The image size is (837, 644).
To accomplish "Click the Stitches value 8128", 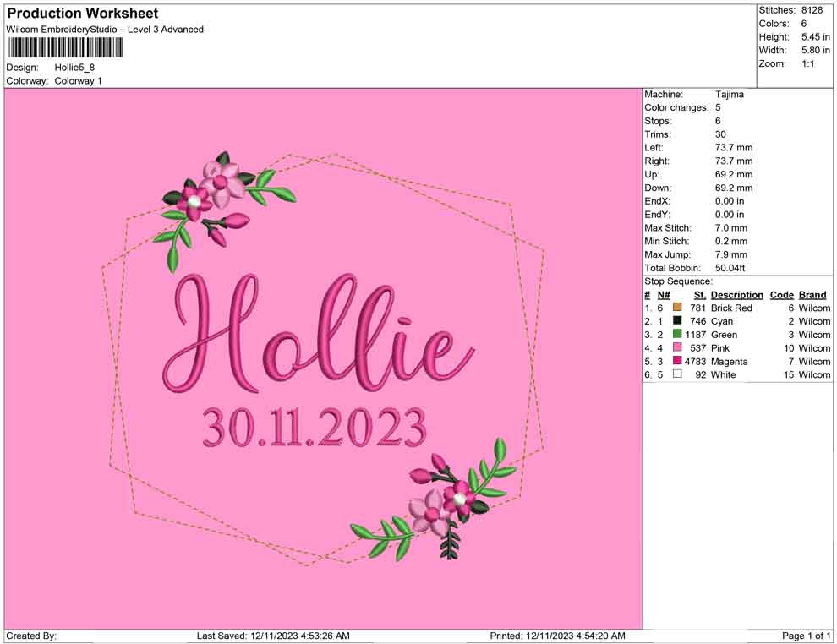I will point(812,10).
